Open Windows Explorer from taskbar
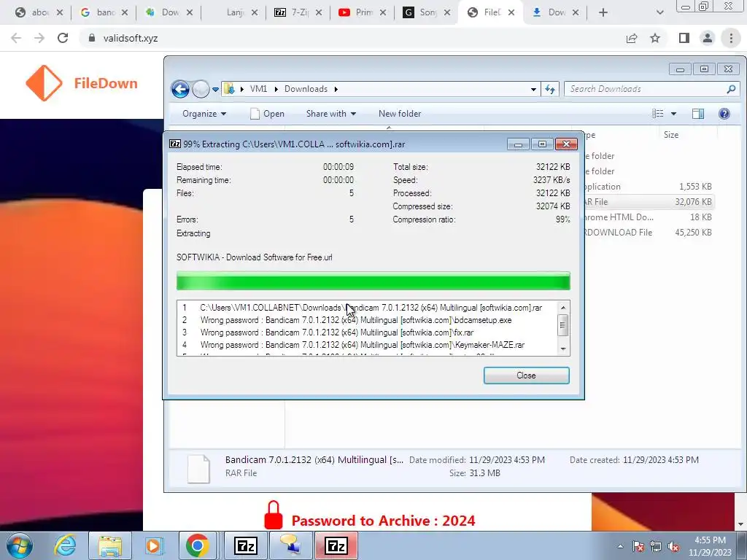Image resolution: width=747 pixels, height=560 pixels. 110,545
